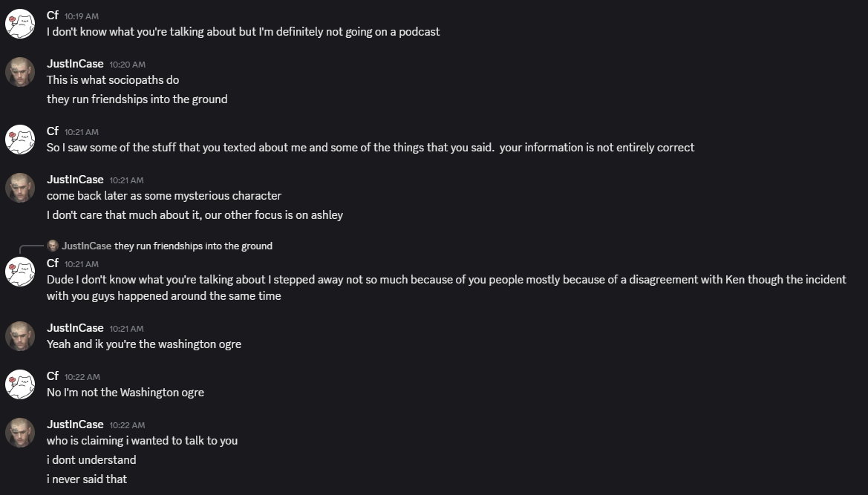Click Cf's avatar beside the podcast message
This screenshot has height=495, width=868.
(20, 24)
